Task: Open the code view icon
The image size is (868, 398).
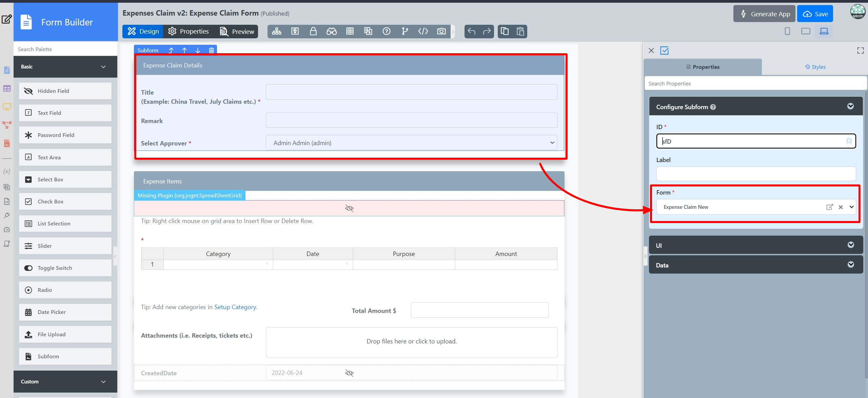Action: (x=423, y=32)
